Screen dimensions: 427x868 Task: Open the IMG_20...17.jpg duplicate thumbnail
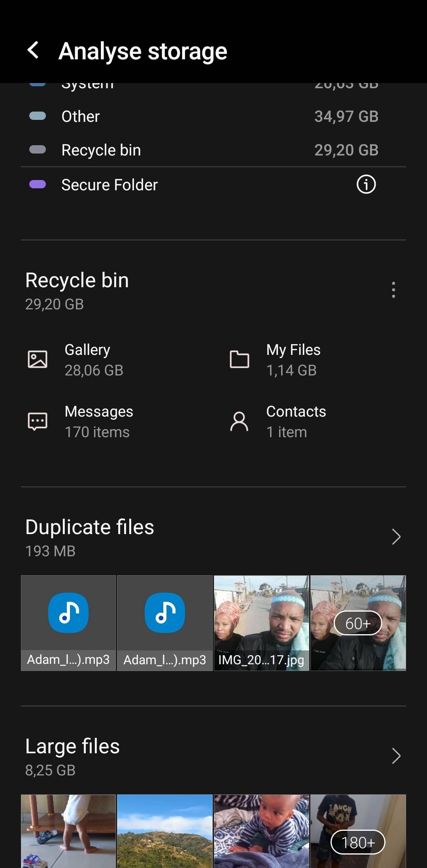(x=261, y=623)
